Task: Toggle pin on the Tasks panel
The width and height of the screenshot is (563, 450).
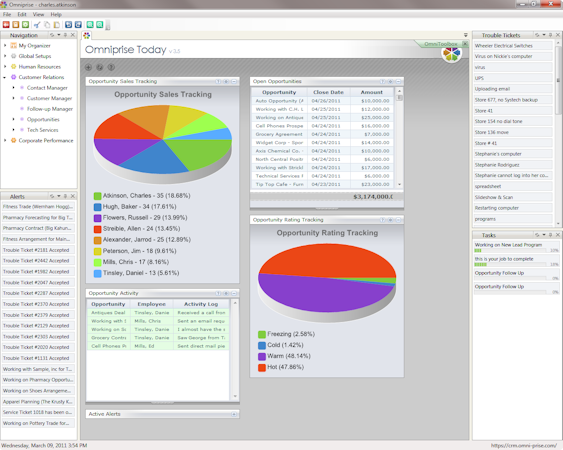Action: click(551, 235)
